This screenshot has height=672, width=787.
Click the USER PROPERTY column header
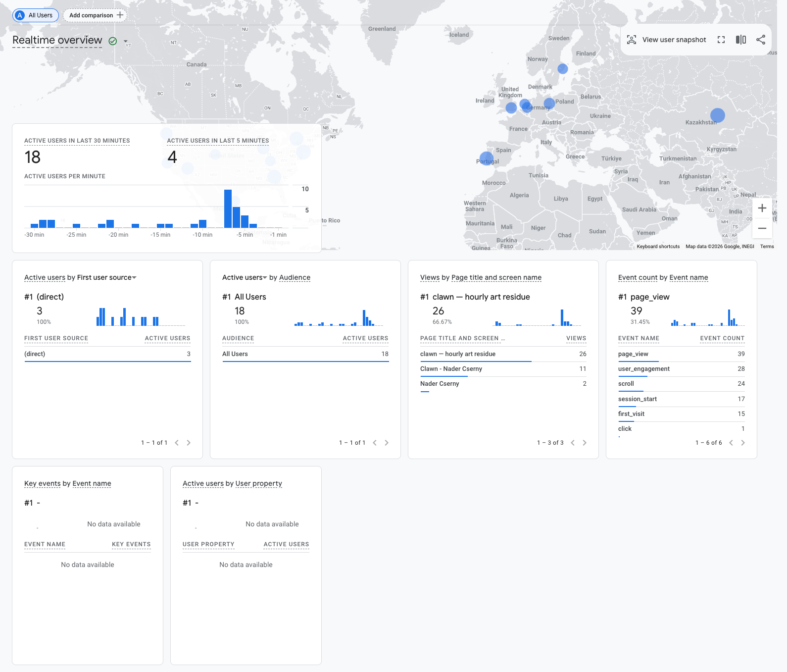coord(208,544)
